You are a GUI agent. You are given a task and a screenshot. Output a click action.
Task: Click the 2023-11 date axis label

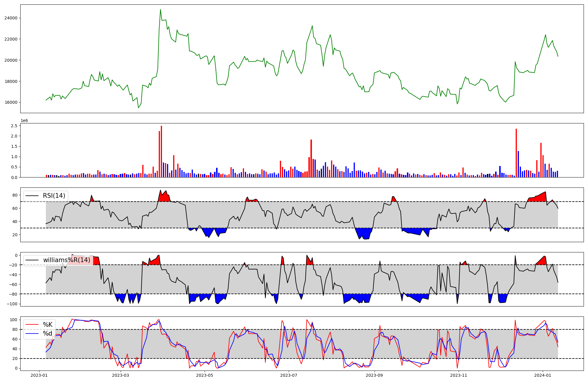click(x=459, y=375)
